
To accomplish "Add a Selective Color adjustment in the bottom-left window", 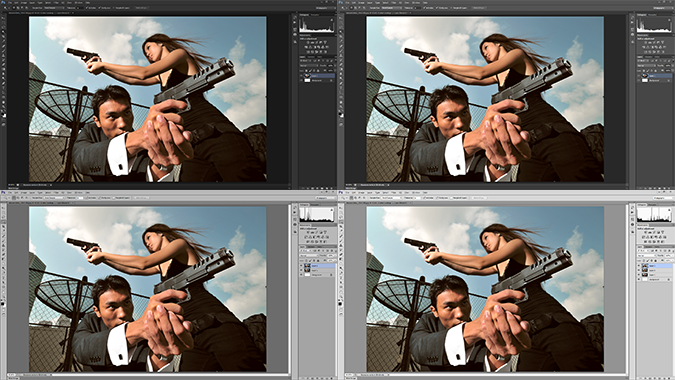I will point(321,241).
